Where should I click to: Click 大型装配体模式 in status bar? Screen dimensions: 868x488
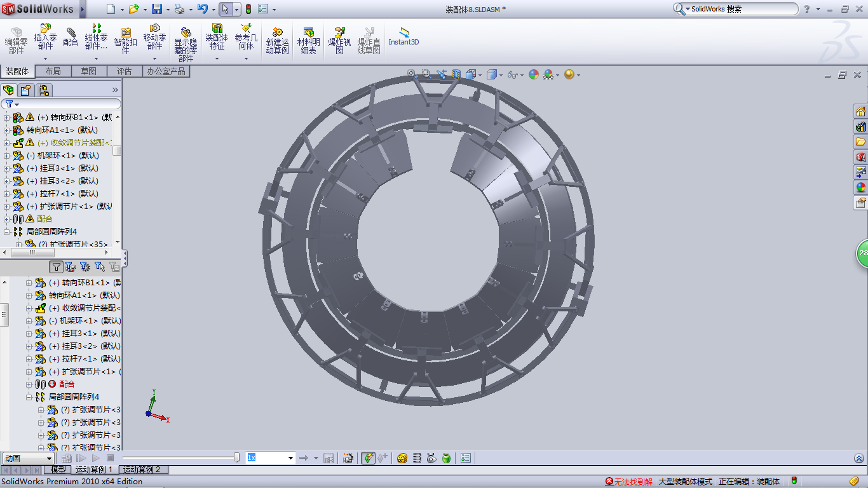686,482
